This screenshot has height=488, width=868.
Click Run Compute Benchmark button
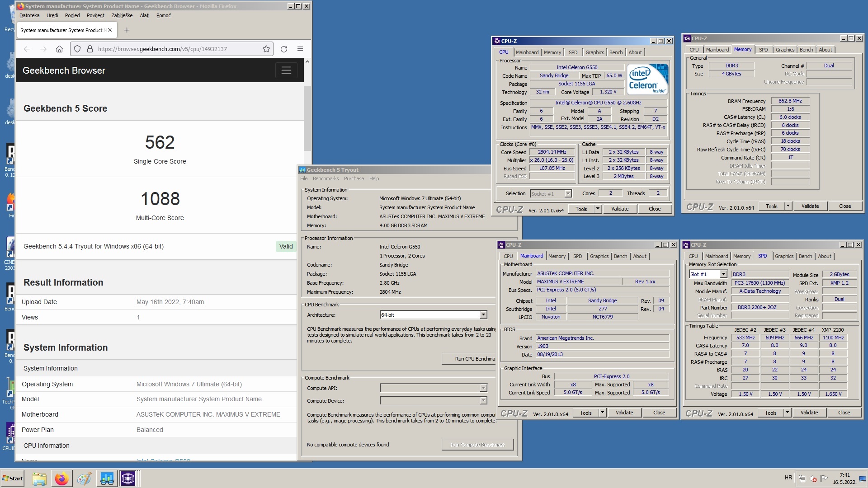pyautogui.click(x=477, y=445)
